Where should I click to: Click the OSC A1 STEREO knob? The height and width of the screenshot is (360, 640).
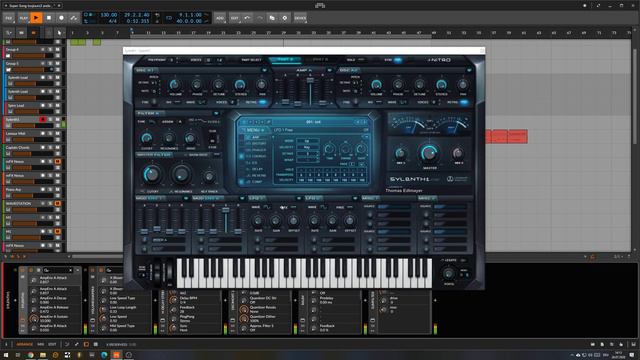(x=240, y=85)
